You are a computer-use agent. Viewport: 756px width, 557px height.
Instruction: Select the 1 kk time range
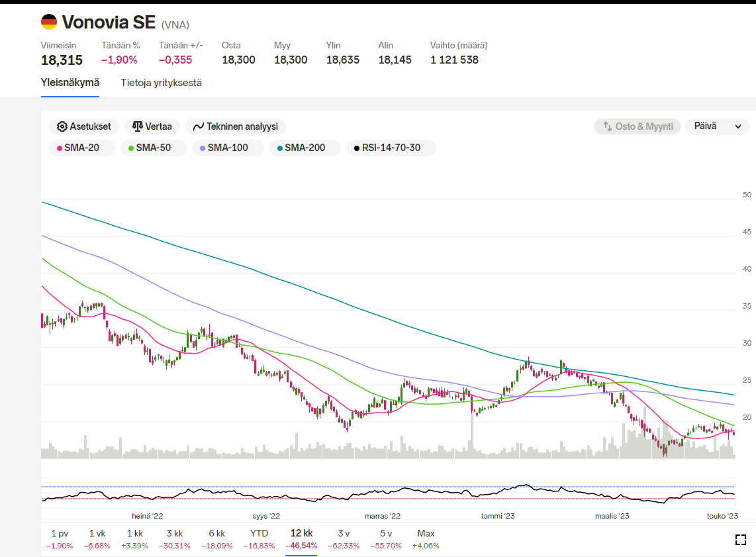(x=135, y=534)
